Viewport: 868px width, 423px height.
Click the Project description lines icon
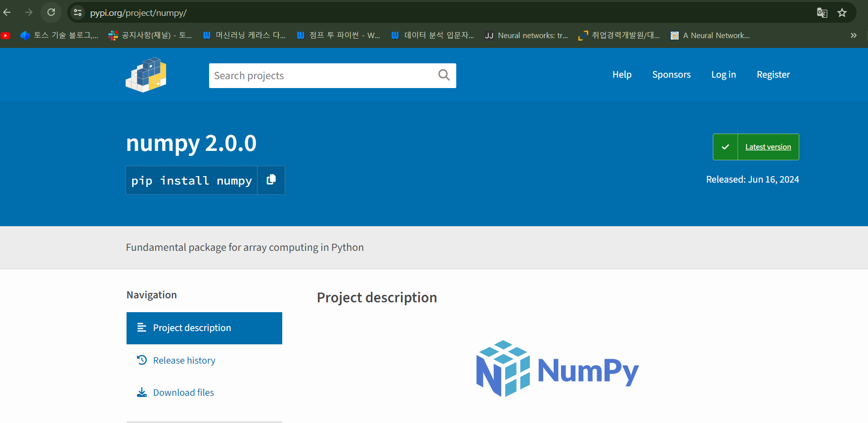tap(142, 328)
